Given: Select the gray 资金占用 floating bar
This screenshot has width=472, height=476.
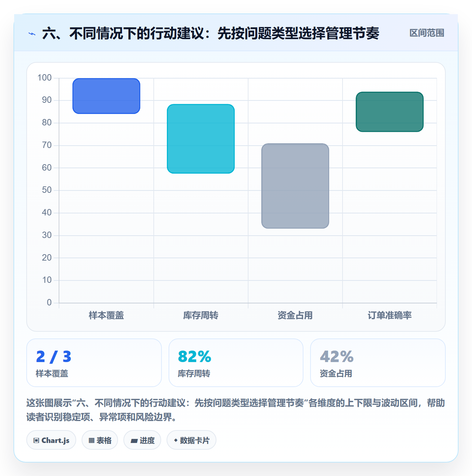Looking at the screenshot, I should [295, 186].
